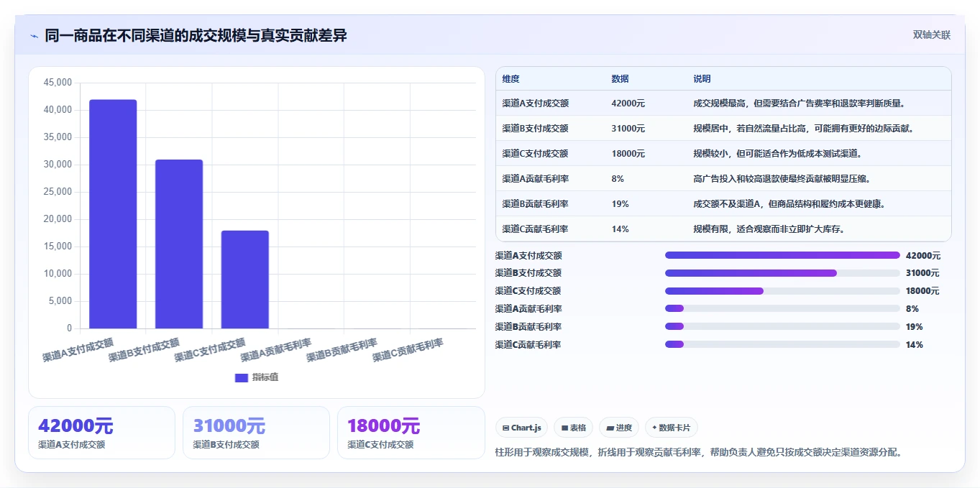
Task: Click table cell 渠道C支付成交额 in 维度 column
Action: 535,154
